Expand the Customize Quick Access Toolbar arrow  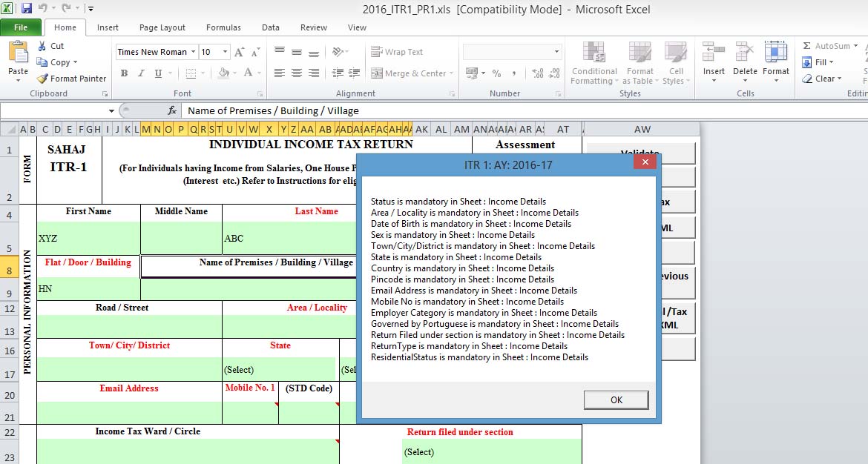91,9
